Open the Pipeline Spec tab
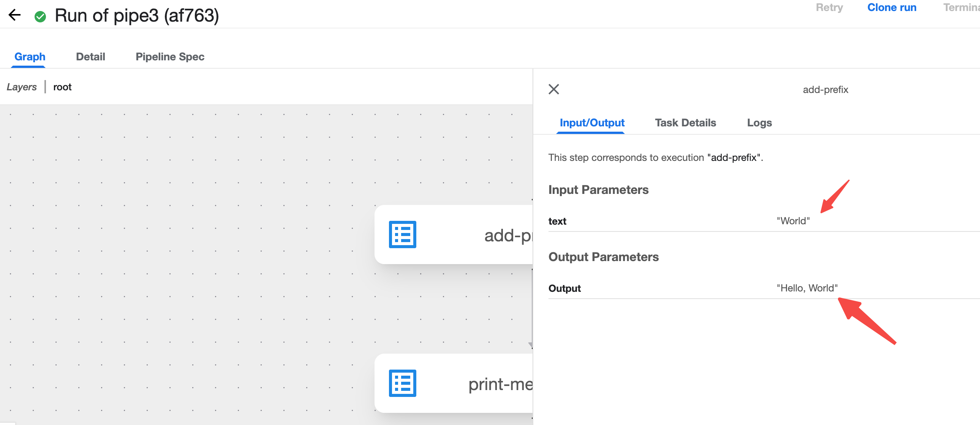Screen dimensions: 980x425 (x=170, y=57)
